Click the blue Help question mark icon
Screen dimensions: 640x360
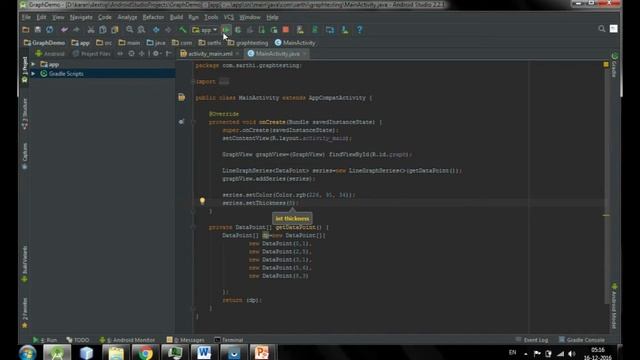tap(360, 30)
